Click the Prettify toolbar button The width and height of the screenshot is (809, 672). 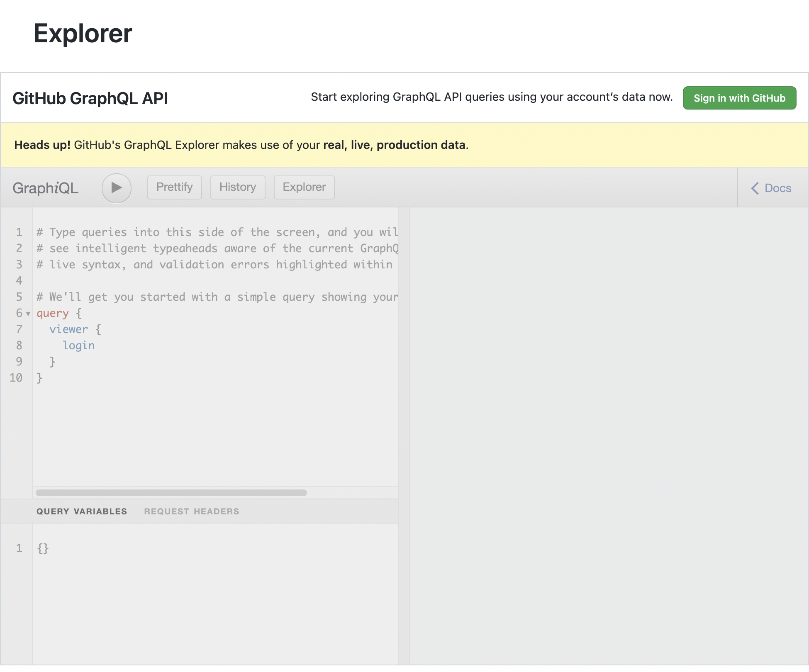(174, 187)
